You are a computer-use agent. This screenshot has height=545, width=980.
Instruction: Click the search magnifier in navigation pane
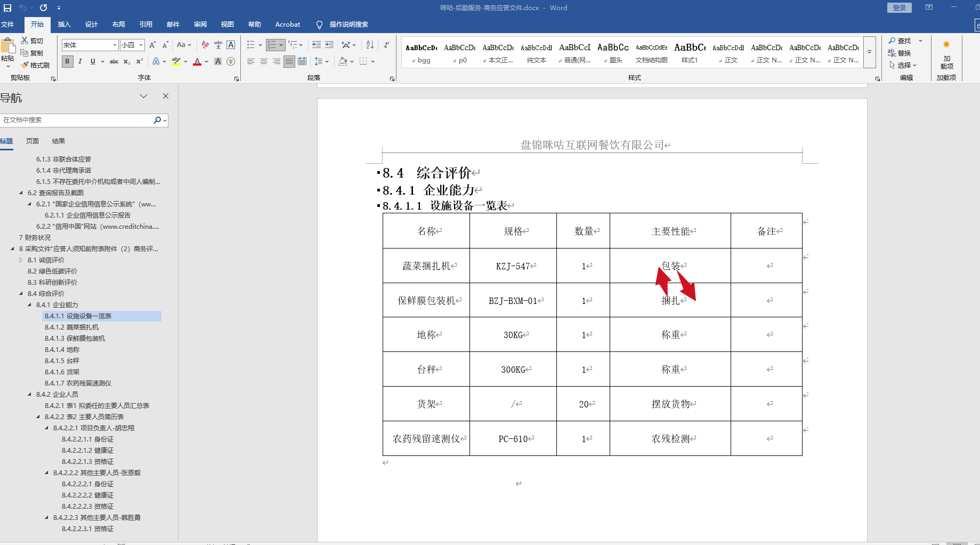(x=157, y=120)
